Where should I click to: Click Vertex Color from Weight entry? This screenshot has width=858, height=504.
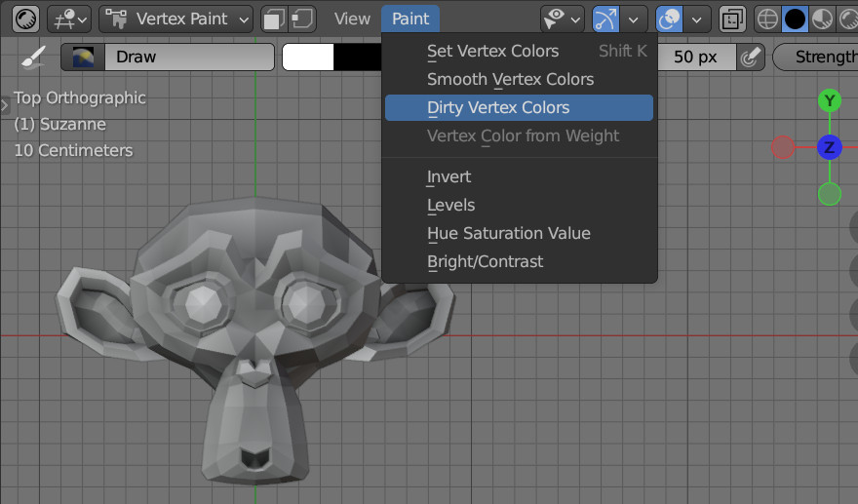[520, 136]
